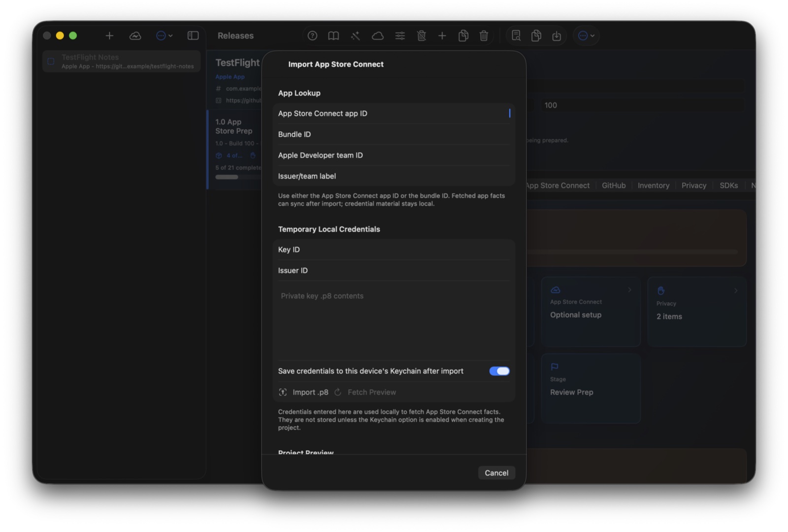Click the Bundle ID field

tap(394, 134)
